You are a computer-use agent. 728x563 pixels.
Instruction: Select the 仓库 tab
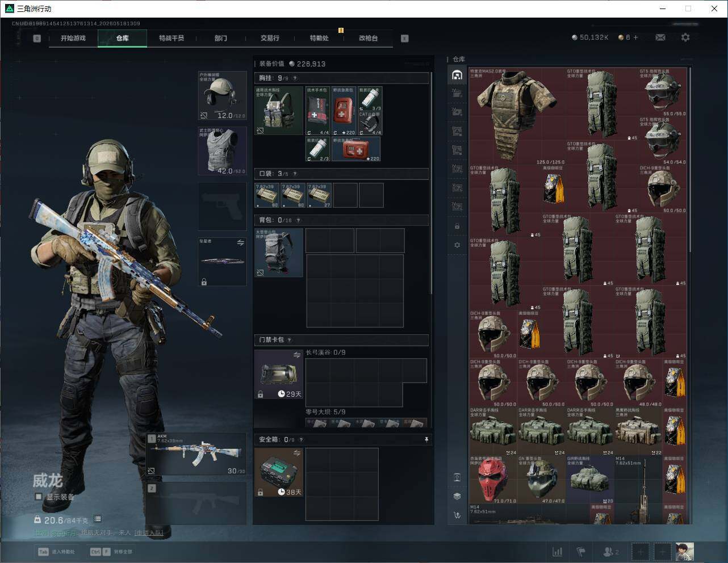[122, 38]
